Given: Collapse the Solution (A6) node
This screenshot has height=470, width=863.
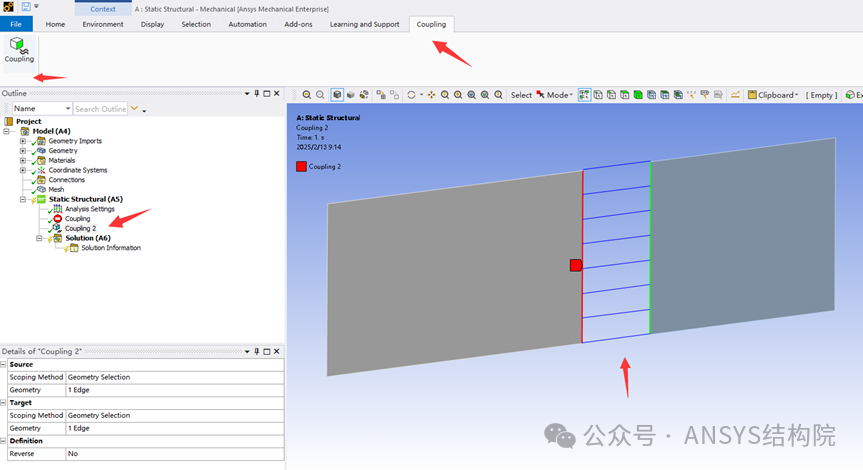Looking at the screenshot, I should [x=39, y=238].
